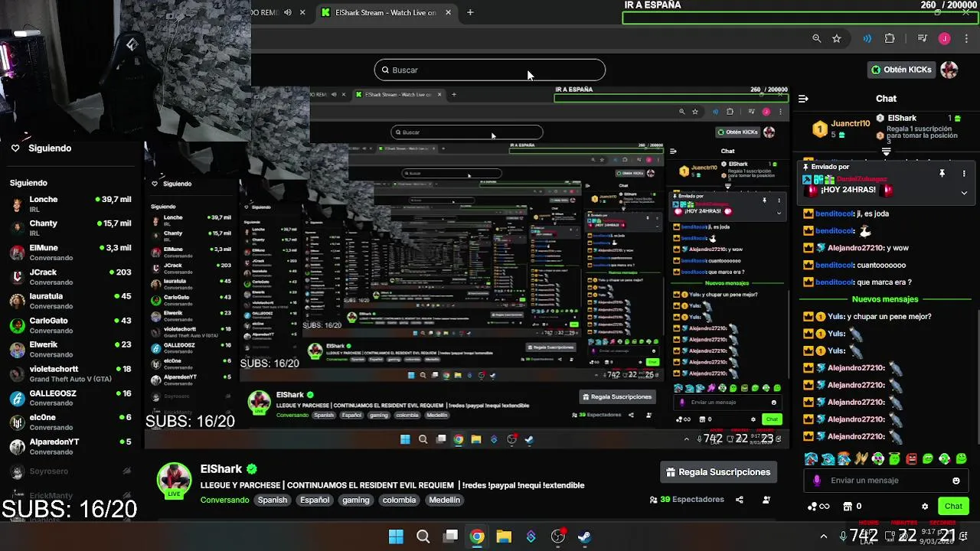Screen dimensions: 980x551
Task: Click Siguiendo heart heading
Action: [x=41, y=148]
